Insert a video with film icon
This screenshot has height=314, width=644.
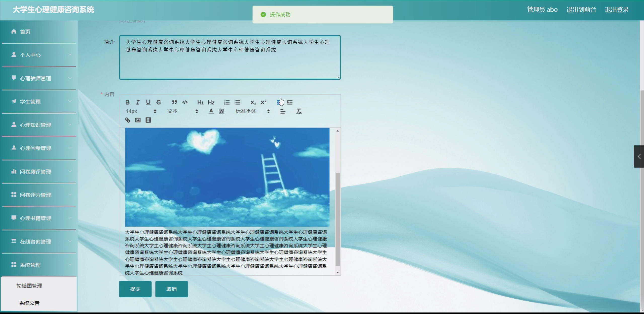(148, 120)
